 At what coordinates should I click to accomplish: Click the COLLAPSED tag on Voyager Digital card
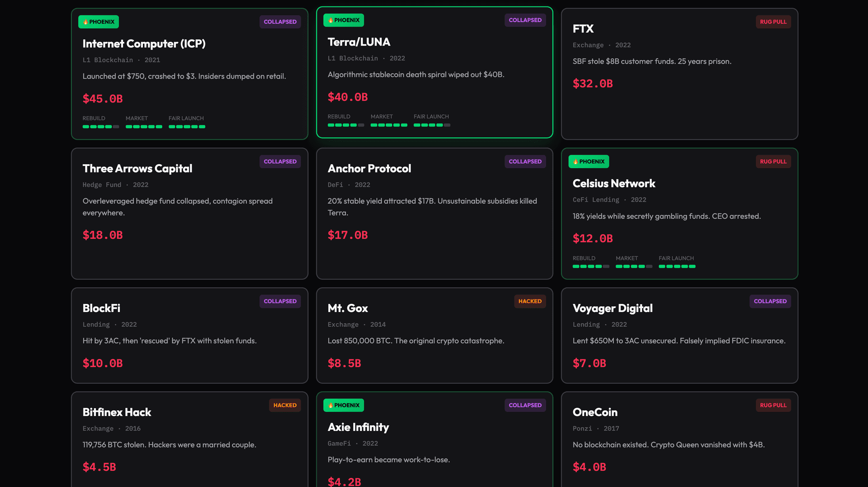click(770, 301)
